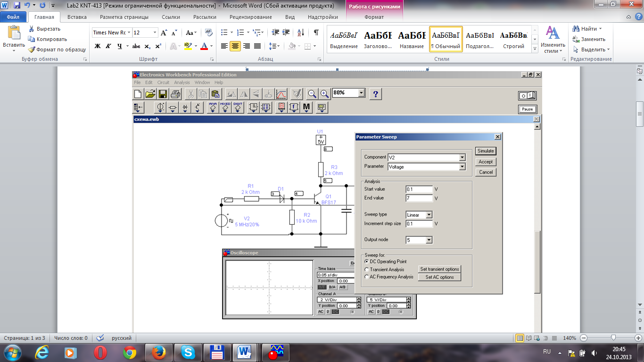
Task: Open Internet Explorer from the taskbar
Action: pyautogui.click(x=42, y=353)
